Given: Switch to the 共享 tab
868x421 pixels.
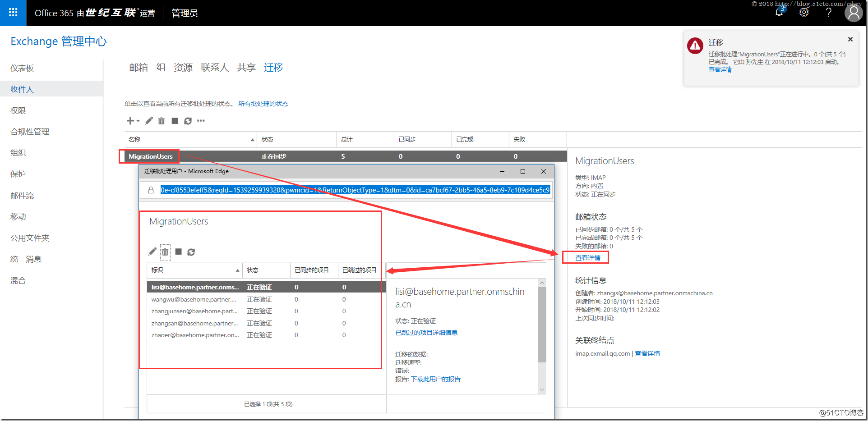Looking at the screenshot, I should (x=246, y=68).
